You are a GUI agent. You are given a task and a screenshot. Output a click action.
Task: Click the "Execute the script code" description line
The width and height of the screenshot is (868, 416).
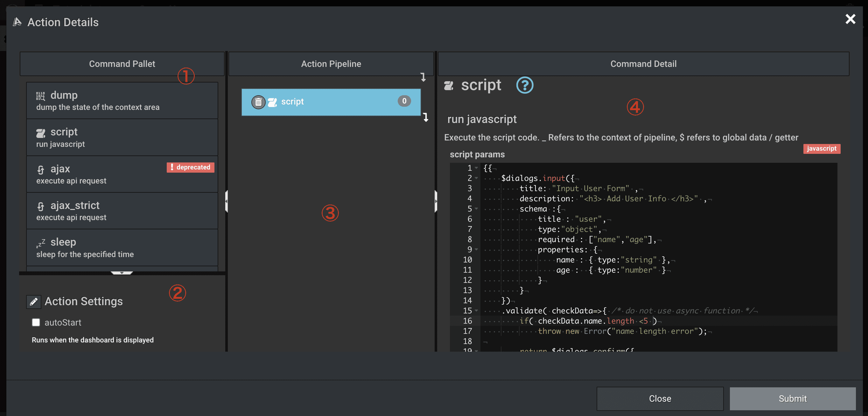click(621, 138)
